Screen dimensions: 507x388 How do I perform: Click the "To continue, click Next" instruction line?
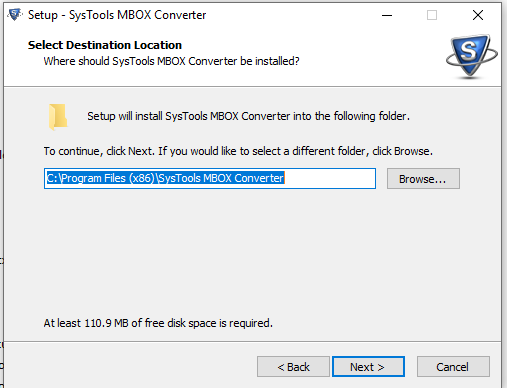[x=238, y=151]
